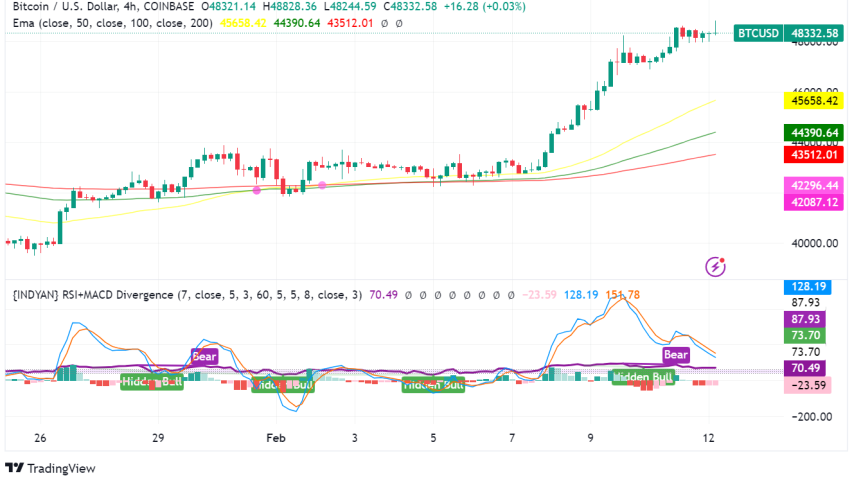Click the H48828.36 high value in header
This screenshot has width=852, height=485.
290,7
